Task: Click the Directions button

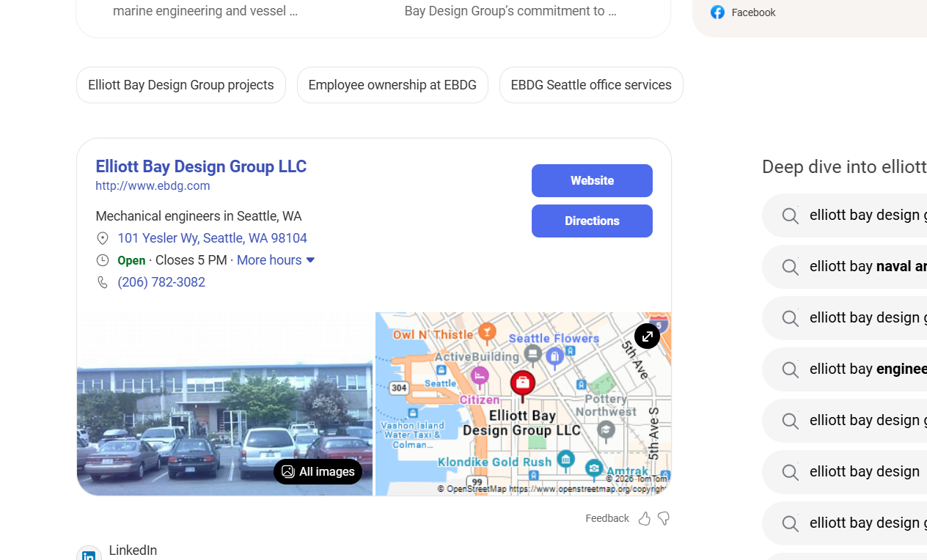Action: (592, 221)
